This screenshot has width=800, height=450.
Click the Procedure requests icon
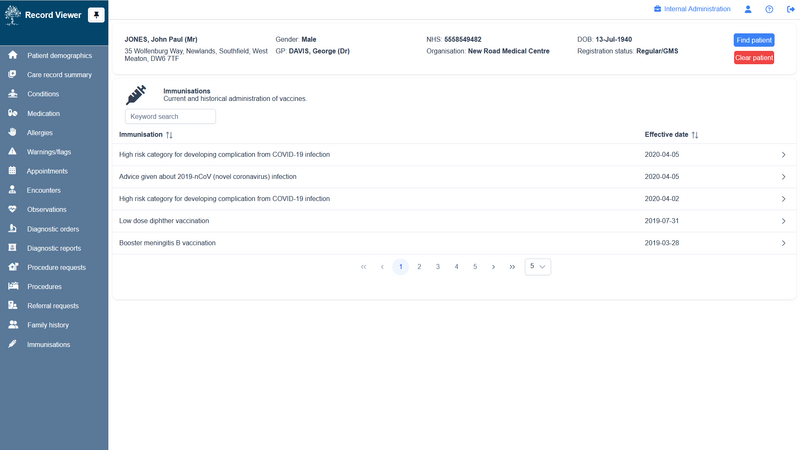[x=13, y=267]
